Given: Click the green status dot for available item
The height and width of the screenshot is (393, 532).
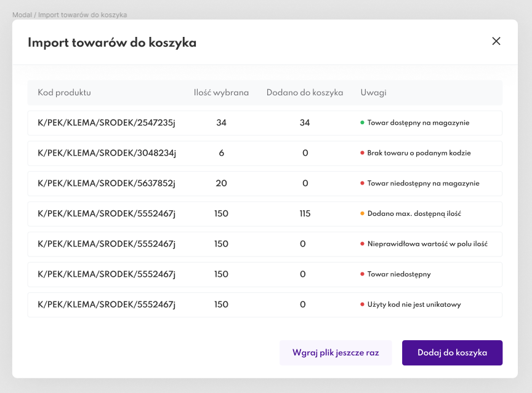Looking at the screenshot, I should [362, 122].
